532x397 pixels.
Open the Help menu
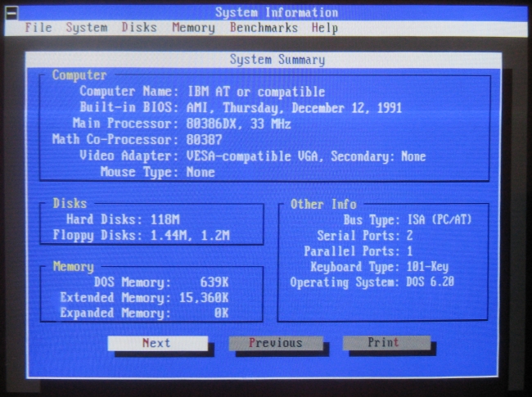(324, 28)
